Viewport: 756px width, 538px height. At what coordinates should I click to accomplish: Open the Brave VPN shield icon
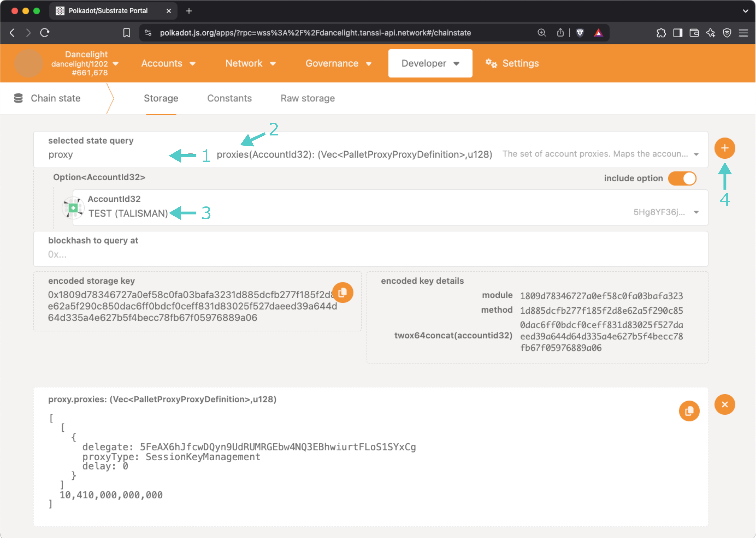click(727, 33)
